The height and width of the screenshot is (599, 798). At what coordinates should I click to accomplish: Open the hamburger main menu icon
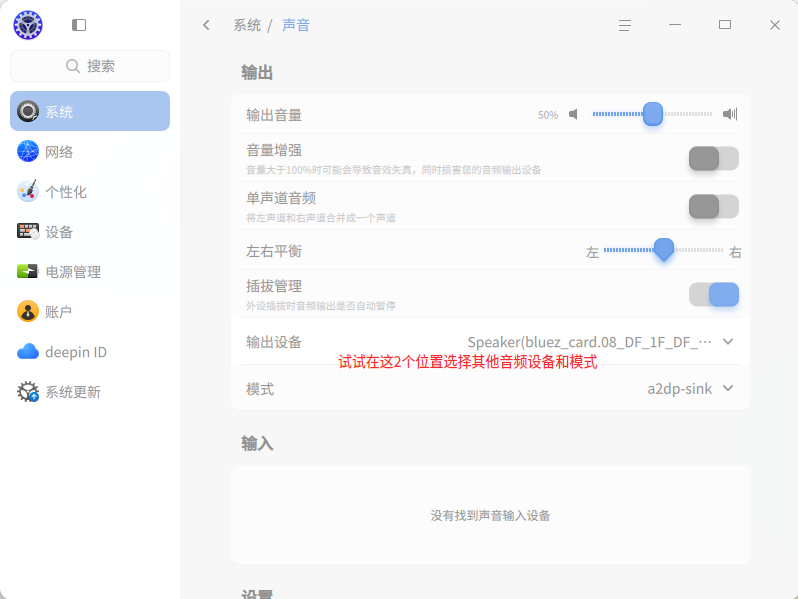pos(625,25)
